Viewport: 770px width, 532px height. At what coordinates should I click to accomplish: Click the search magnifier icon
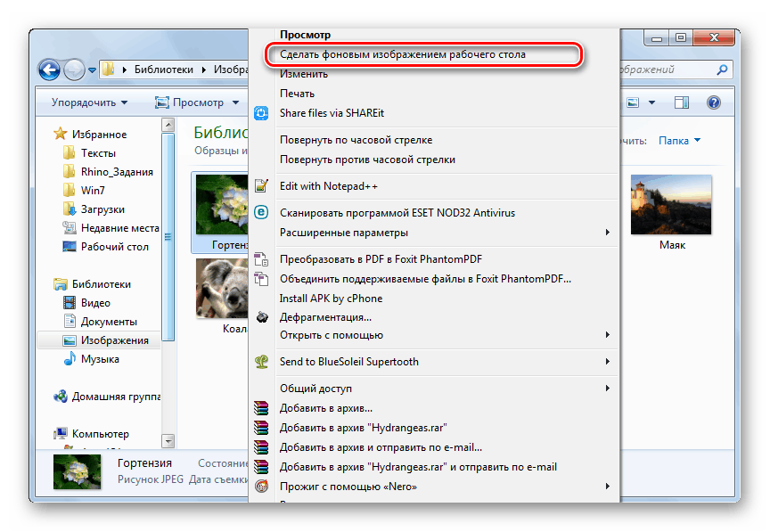(722, 70)
